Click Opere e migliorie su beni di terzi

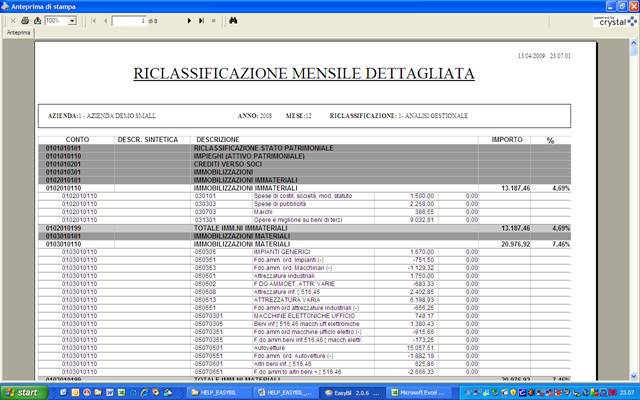click(298, 220)
